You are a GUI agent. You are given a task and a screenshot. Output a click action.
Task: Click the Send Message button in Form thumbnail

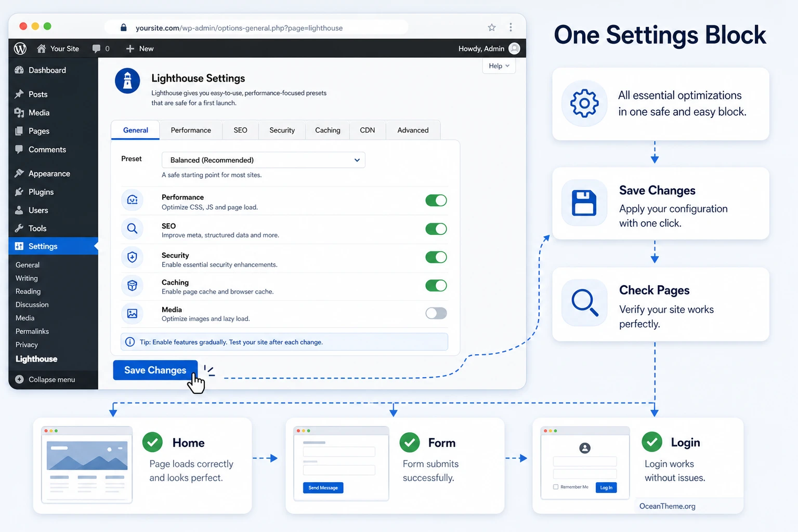coord(323,488)
